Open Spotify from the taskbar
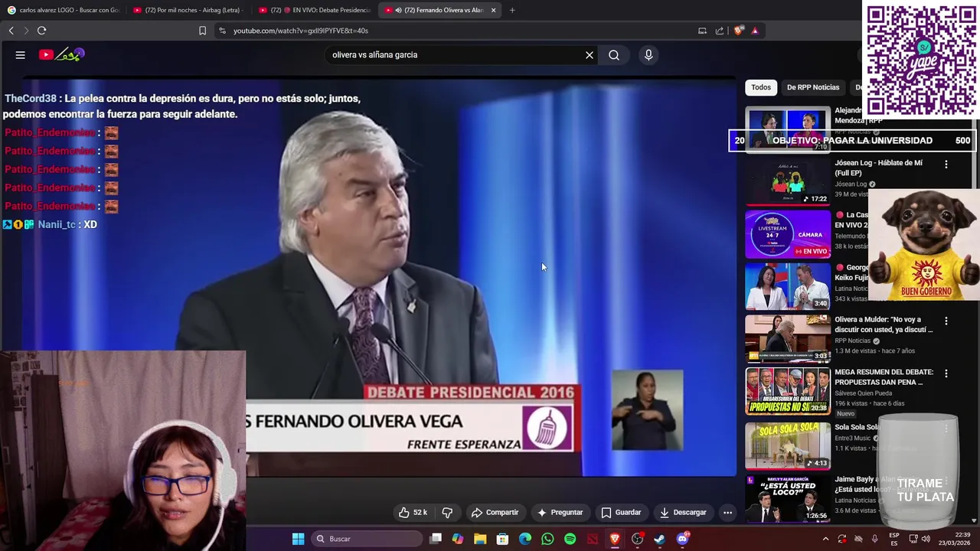Screen dimensions: 980x551 pos(570,539)
